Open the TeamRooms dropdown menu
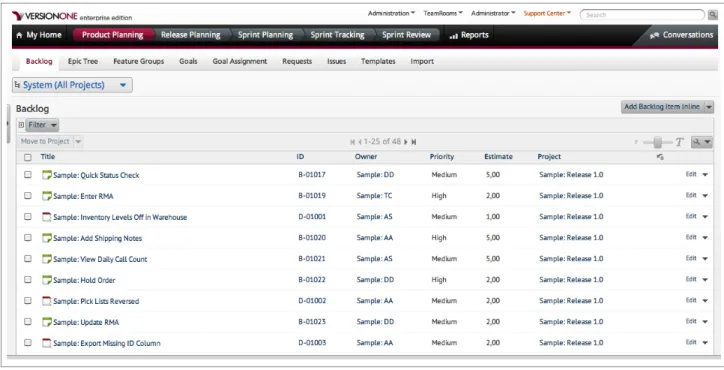This screenshot has height=370, width=724. click(443, 13)
